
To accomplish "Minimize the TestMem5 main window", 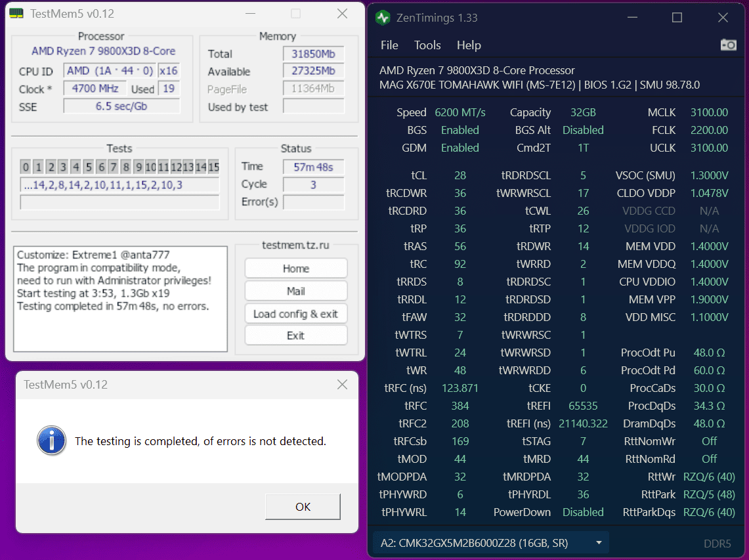I will point(250,13).
